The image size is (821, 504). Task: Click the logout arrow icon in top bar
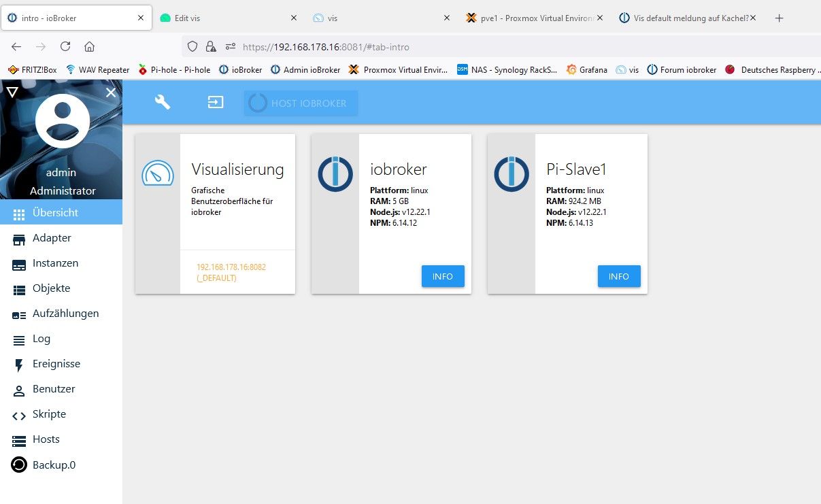[x=216, y=103]
